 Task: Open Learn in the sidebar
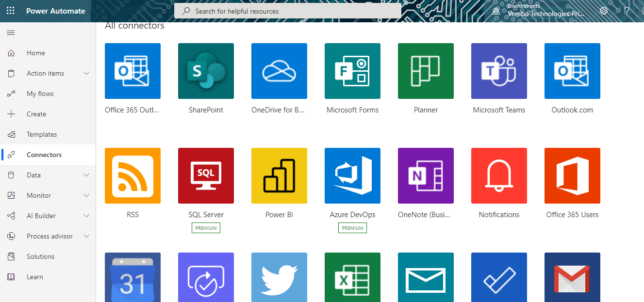[48, 277]
